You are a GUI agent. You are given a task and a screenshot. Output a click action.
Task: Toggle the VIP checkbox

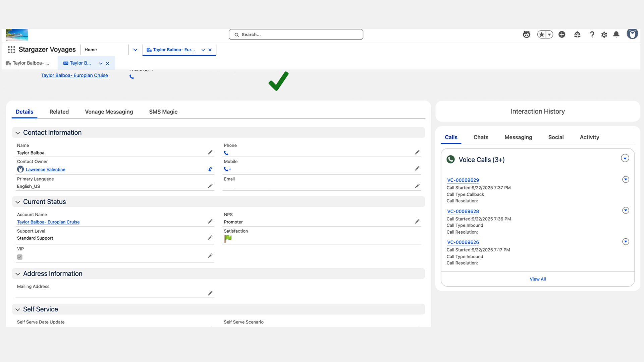pos(20,257)
